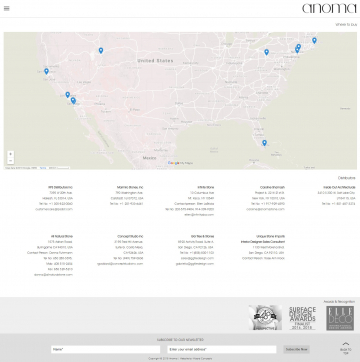The width and height of the screenshot is (360, 362).
Task: Open the hamburger navigation menu
Action: 6,8
